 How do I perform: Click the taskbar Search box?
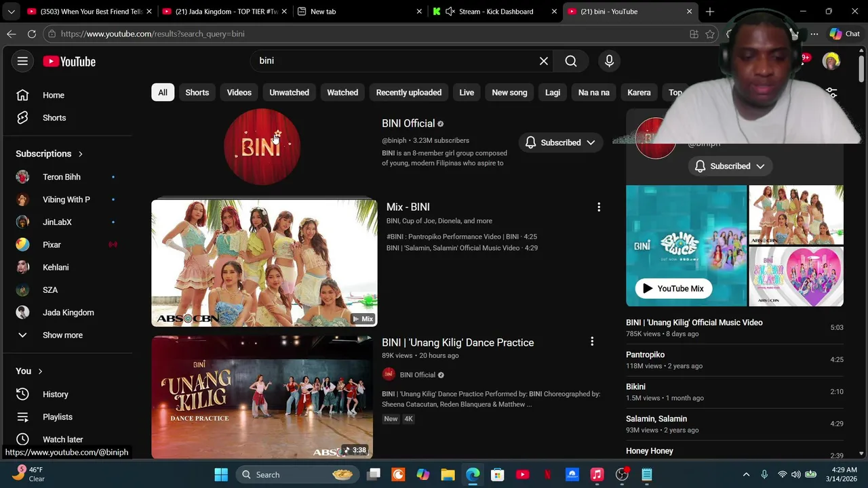[296, 474]
